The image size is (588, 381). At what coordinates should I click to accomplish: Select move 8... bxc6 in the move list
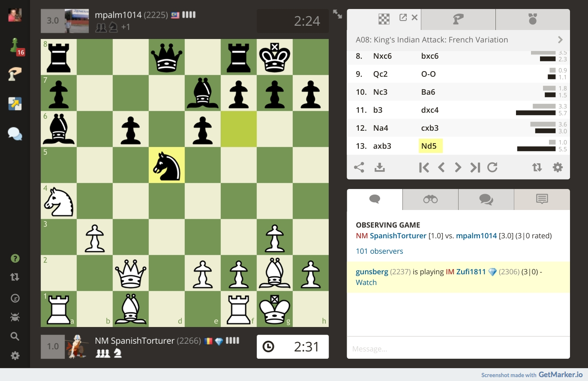click(x=430, y=56)
